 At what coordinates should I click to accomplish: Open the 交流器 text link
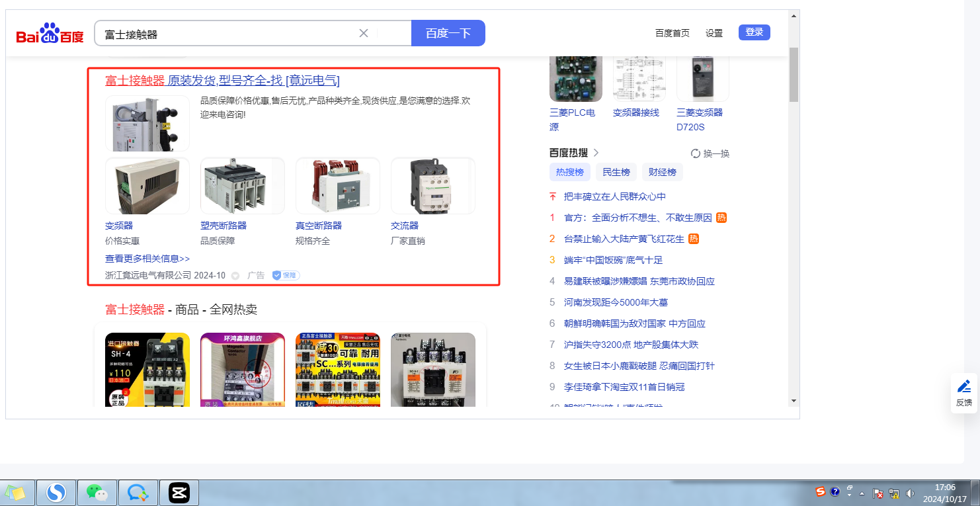(405, 226)
